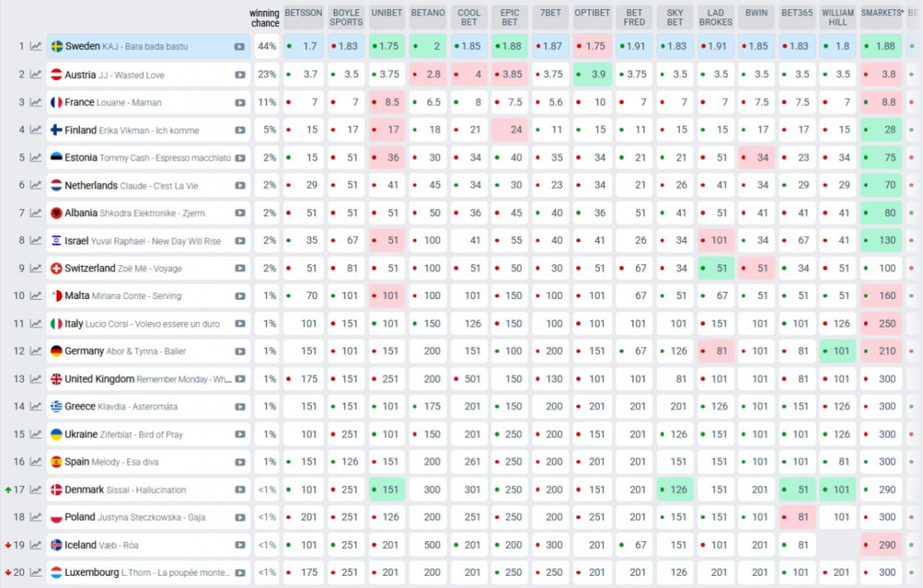Select Germany's 101 odds at William Hill

tap(838, 351)
